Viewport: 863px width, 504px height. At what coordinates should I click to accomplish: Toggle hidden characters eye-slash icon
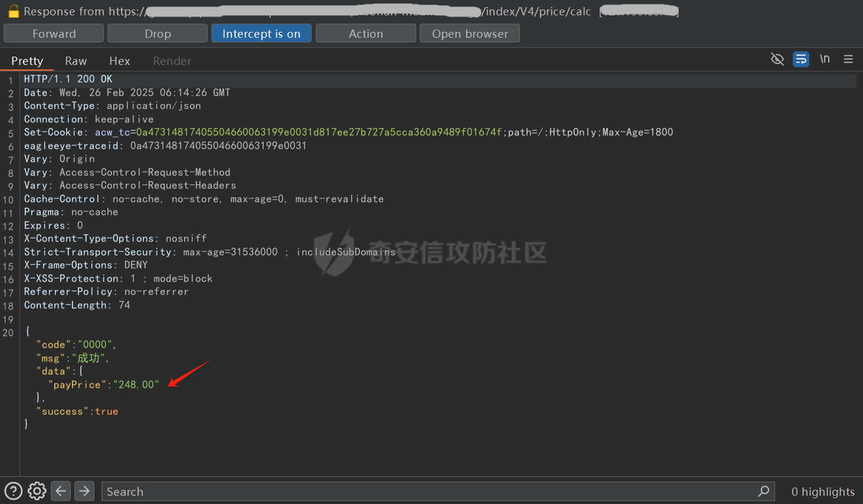coord(777,59)
